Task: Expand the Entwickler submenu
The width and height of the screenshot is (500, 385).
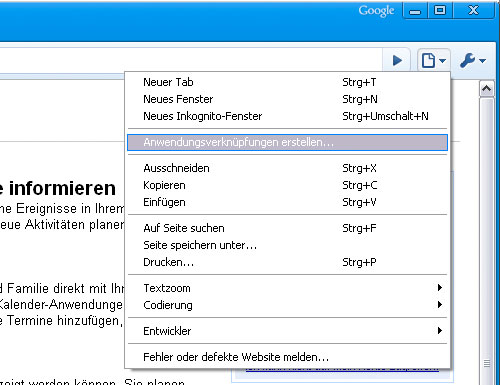Action: (x=287, y=331)
